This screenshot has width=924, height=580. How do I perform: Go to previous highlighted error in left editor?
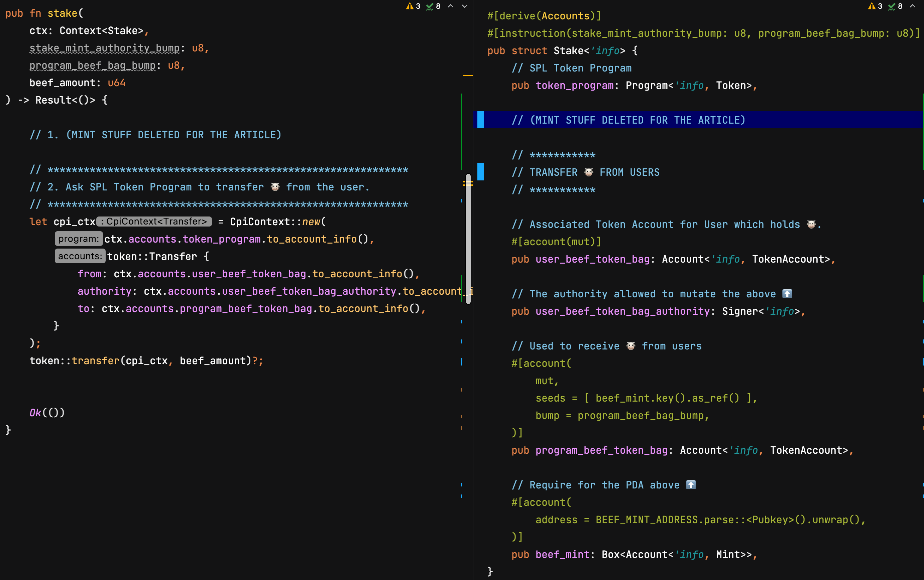[451, 6]
